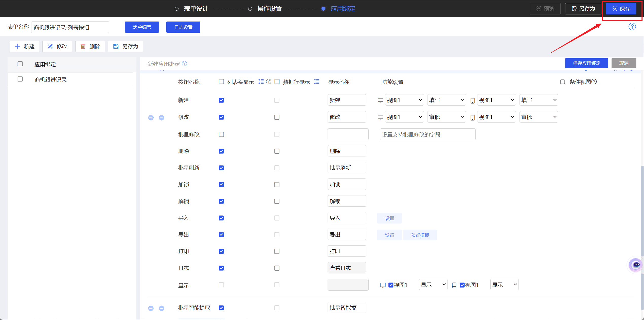Toggle the 应用绑定 header checkbox in left list
Viewport: 644px width, 320px height.
coord(20,64)
